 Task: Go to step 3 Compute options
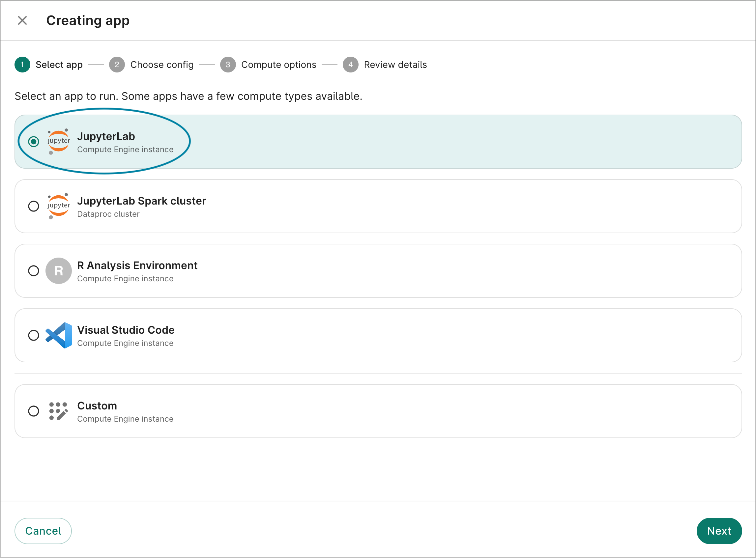point(268,65)
